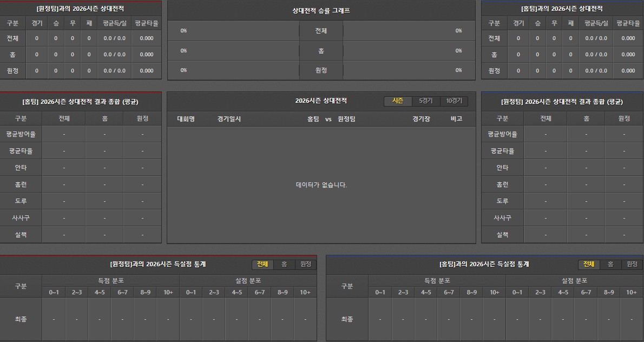Choose 원정 filter in [홈팀]과의 득실점 통계
This screenshot has width=644, height=342.
coord(632,265)
